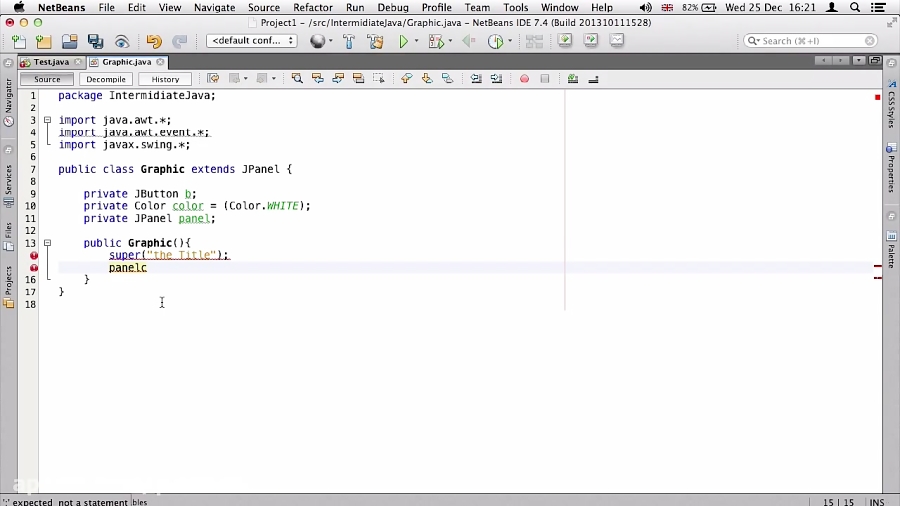900x506 pixels.
Task: Click the Find Previous Occurrence icon
Action: pos(317,79)
